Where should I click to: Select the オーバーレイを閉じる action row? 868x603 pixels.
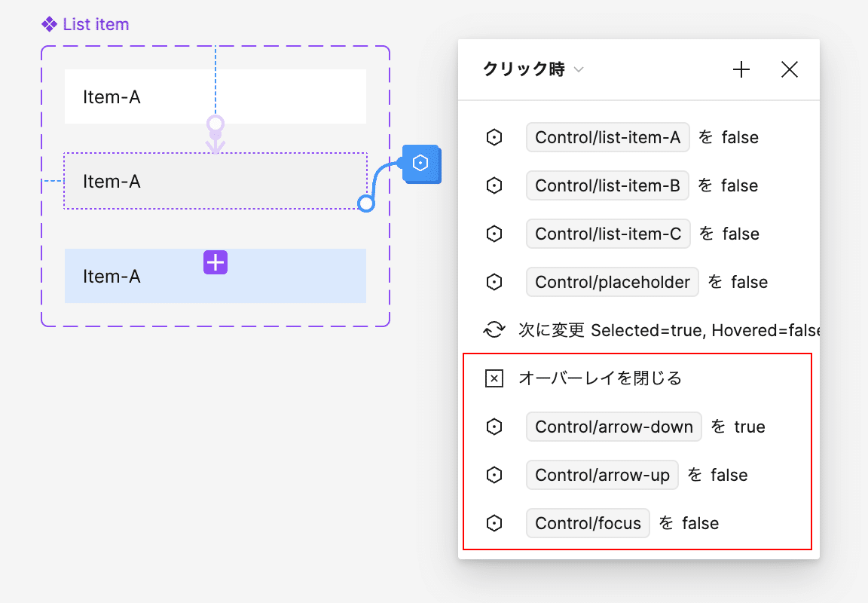[x=639, y=378]
